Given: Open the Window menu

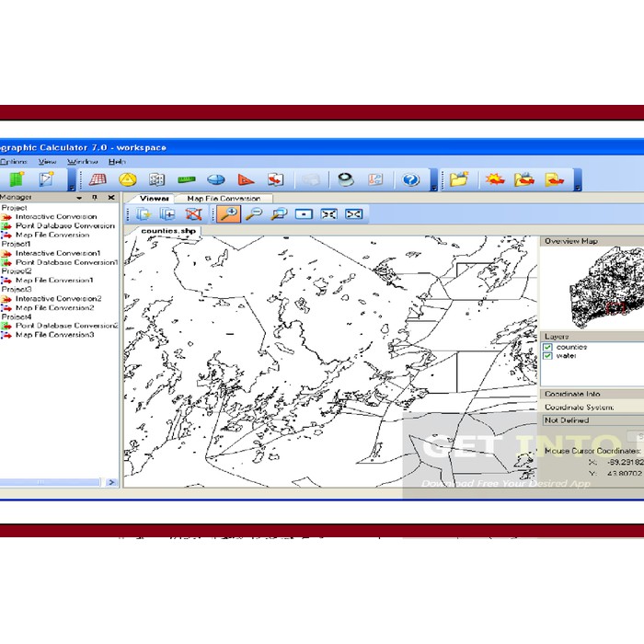Looking at the screenshot, I should [x=83, y=162].
